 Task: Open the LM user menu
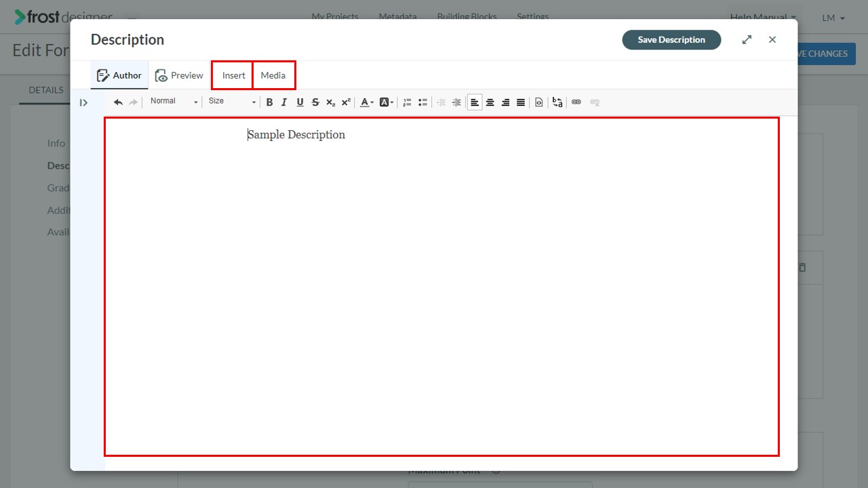[833, 18]
